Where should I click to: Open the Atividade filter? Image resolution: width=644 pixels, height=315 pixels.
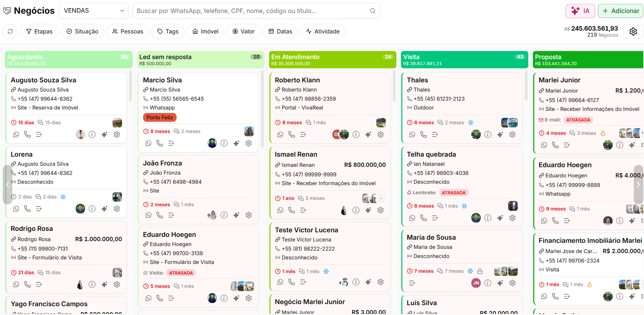(323, 31)
